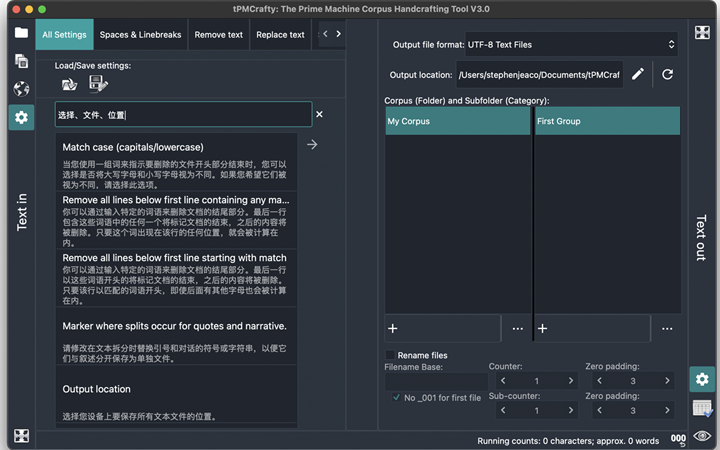Toggle No _001 for first file checkbox
This screenshot has height=450, width=720.
tap(396, 398)
